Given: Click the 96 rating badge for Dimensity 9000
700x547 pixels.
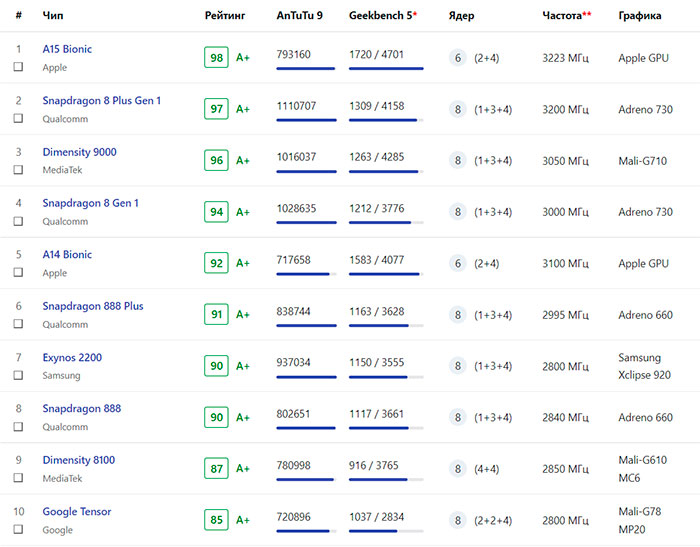Looking at the screenshot, I should (x=217, y=160).
